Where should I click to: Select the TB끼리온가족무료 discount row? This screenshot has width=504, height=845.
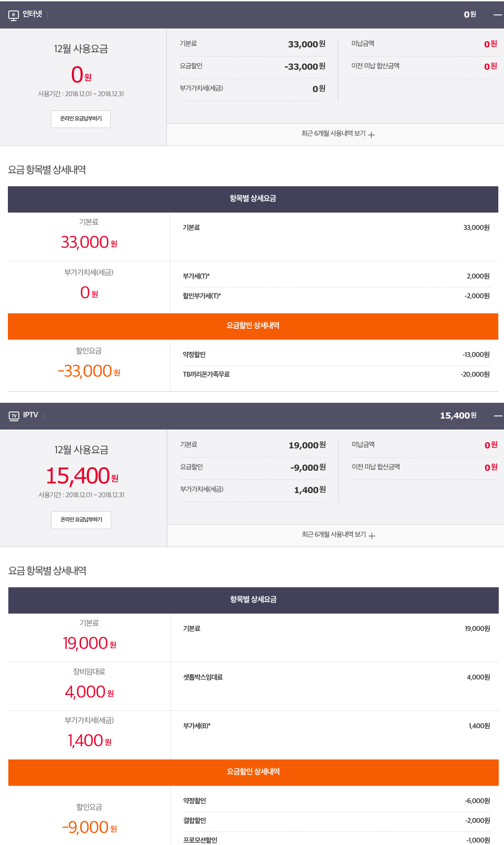[x=336, y=375]
